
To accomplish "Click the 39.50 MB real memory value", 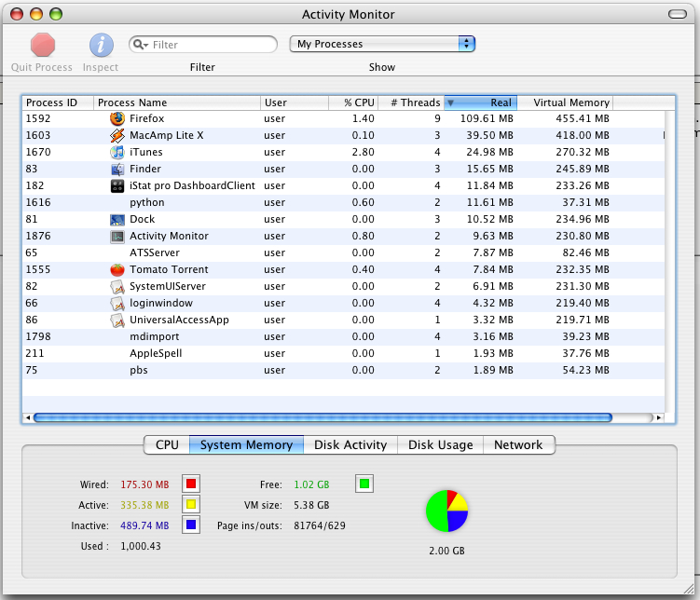I will point(489,135).
